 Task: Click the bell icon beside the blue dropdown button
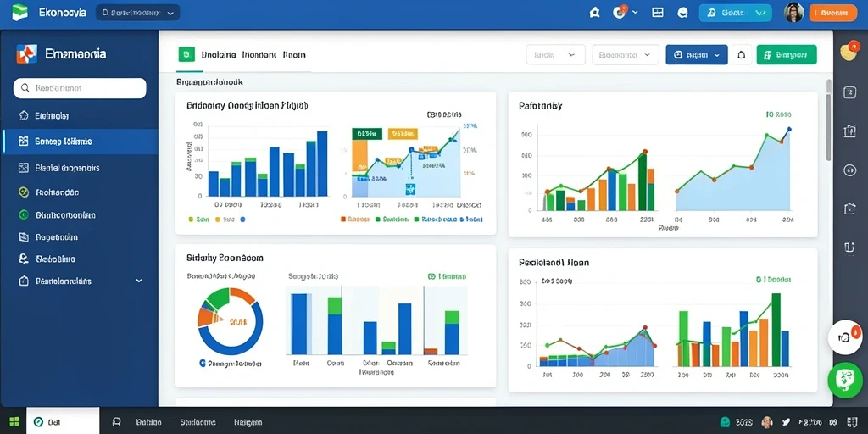click(x=742, y=55)
